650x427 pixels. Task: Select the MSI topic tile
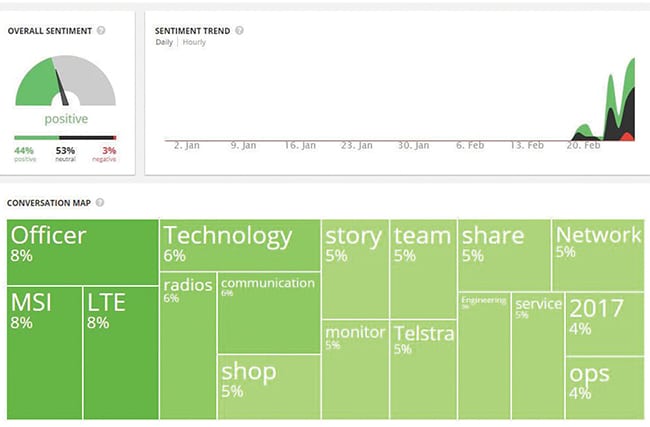44,352
